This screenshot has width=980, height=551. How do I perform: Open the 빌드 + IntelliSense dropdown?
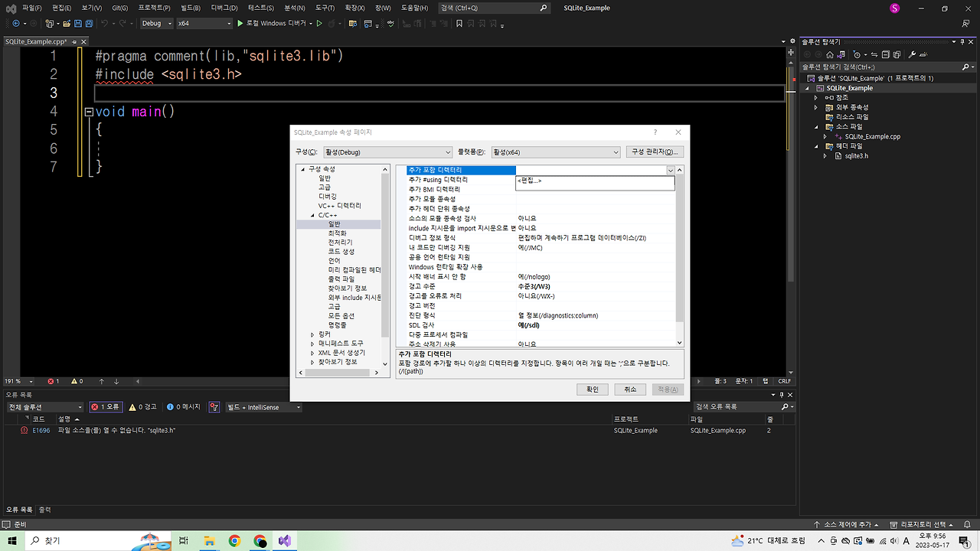coord(263,407)
